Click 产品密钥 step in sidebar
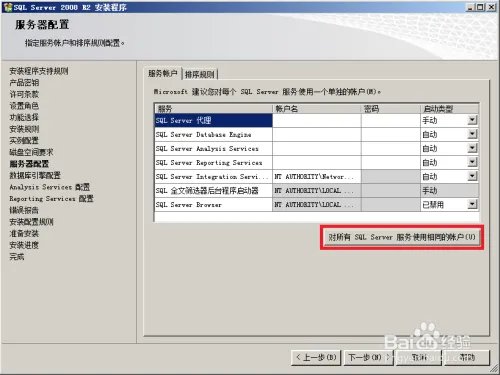The height and width of the screenshot is (375, 500). [24, 82]
